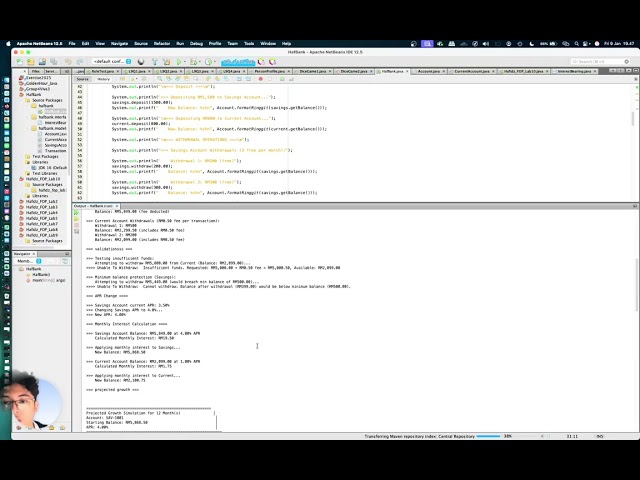Click the Output panel vertical scrollbar
Viewport: 640px width, 480px height.
pyautogui.click(x=636, y=285)
